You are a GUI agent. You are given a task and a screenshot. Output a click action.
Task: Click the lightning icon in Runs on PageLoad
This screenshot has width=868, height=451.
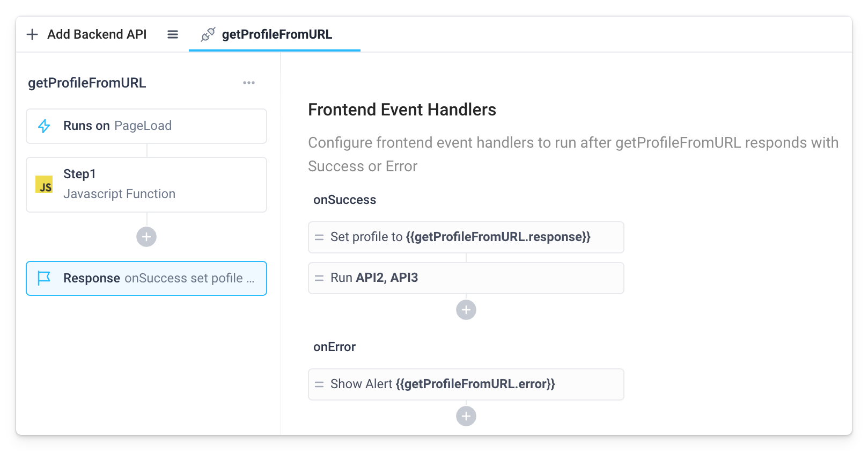point(45,126)
